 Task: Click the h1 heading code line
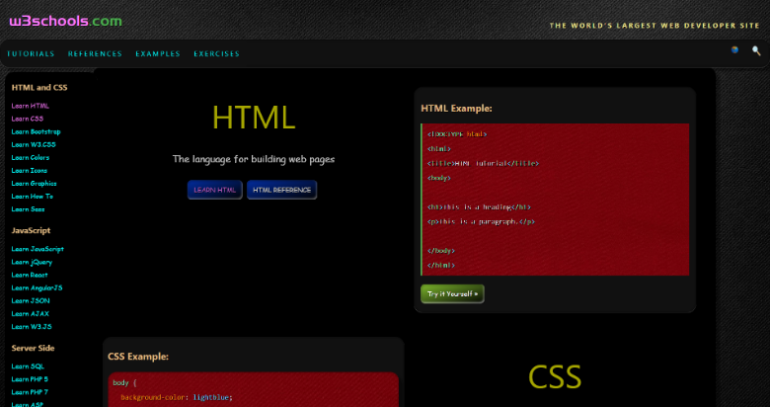point(479,207)
